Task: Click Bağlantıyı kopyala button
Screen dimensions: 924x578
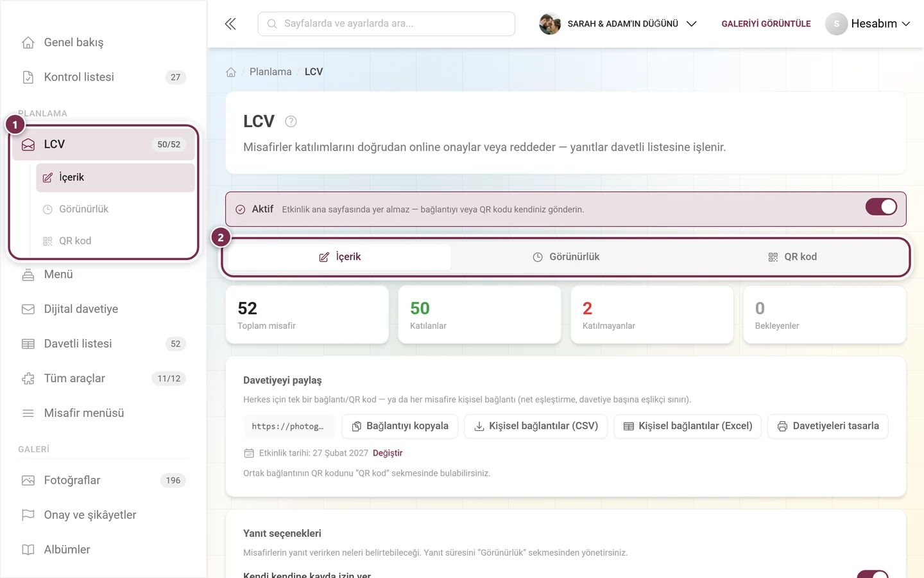Action: 400,426
